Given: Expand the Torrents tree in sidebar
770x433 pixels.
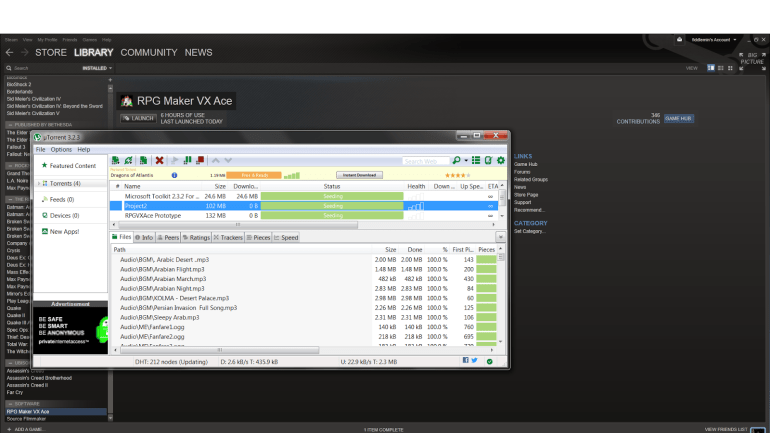Looking at the screenshot, I should click(x=38, y=183).
